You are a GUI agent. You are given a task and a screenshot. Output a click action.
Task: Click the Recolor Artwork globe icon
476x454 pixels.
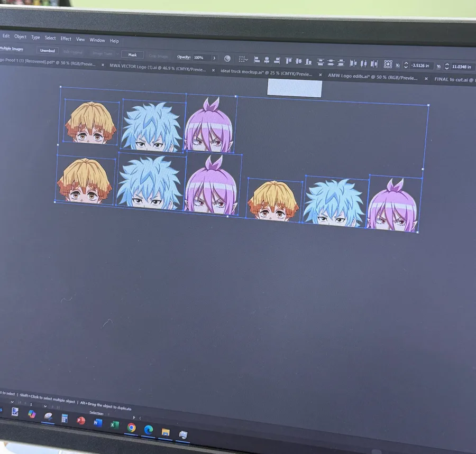227,59
